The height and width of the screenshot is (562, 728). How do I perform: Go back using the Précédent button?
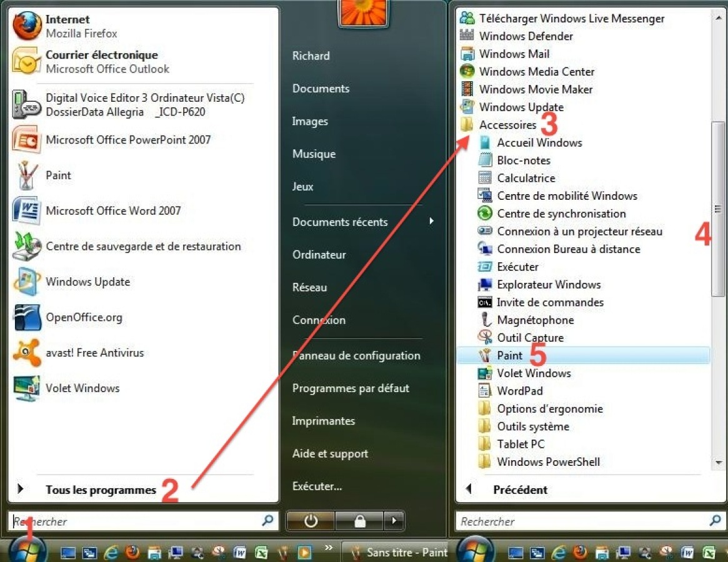click(519, 490)
